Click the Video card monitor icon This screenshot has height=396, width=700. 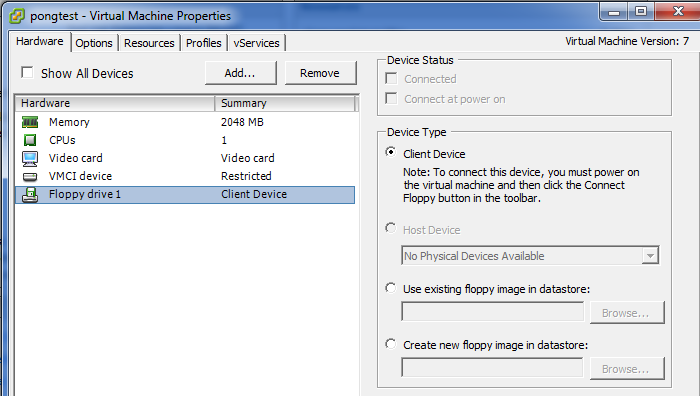[x=30, y=158]
